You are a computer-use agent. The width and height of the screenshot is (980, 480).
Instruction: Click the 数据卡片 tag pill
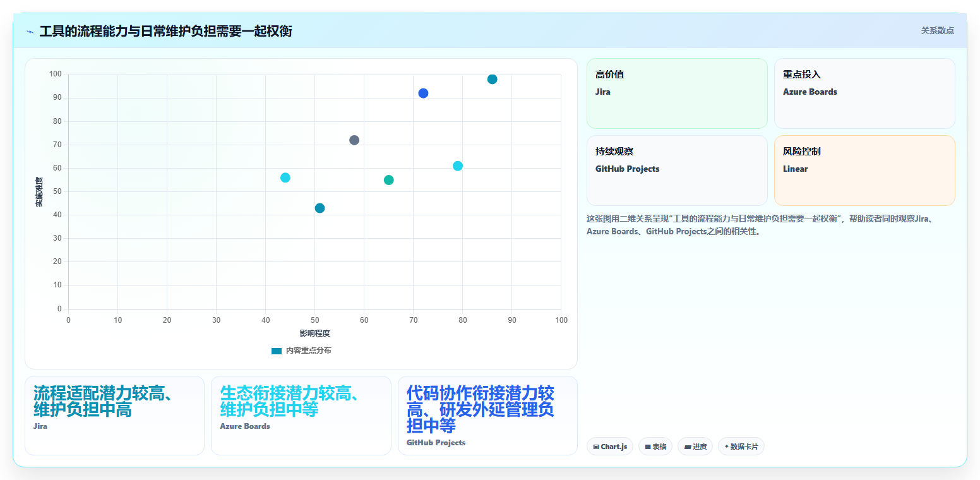[741, 447]
